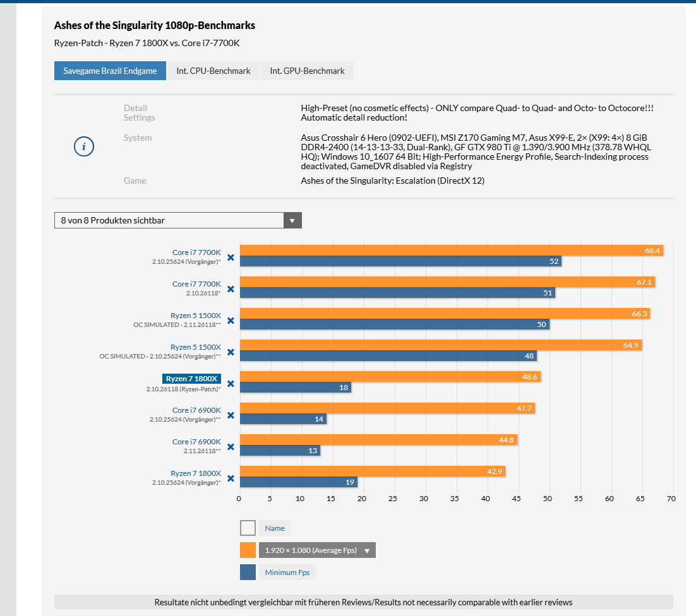696x616 pixels.
Task: Click the 68.4 average fps bar
Action: click(452, 250)
